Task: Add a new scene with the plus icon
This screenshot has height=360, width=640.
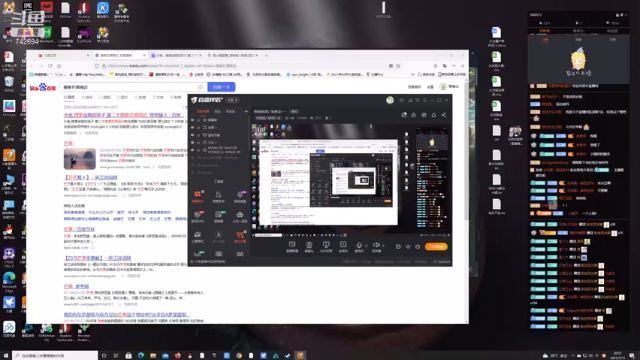Action: [x=246, y=111]
